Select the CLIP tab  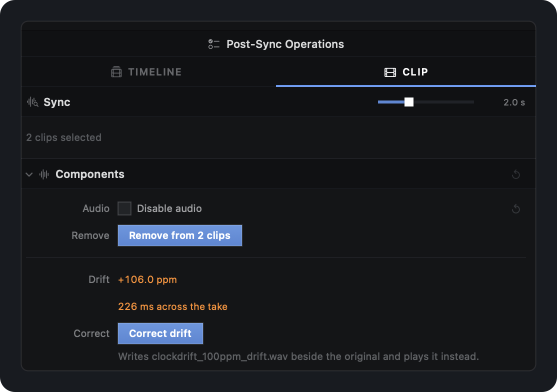(405, 71)
